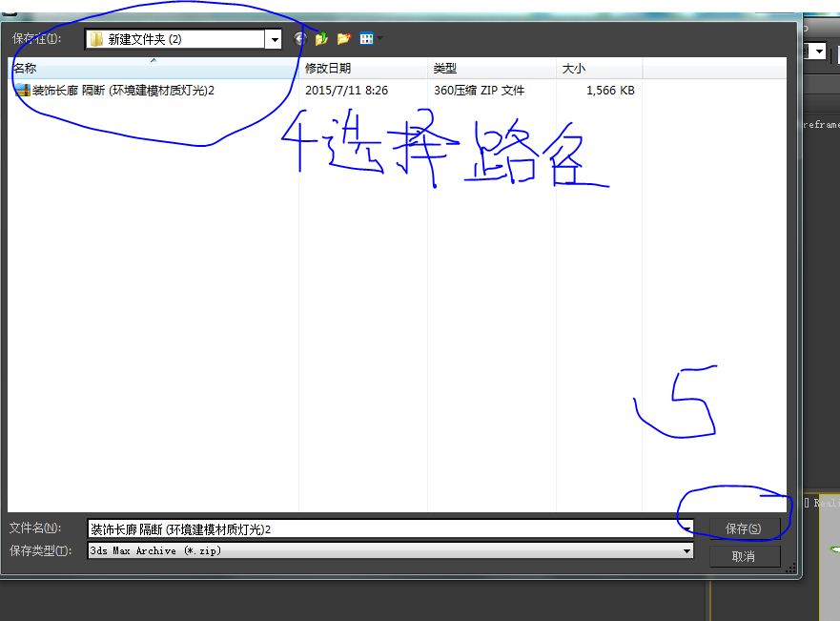The height and width of the screenshot is (621, 840).
Task: Open the 保存类型 file type dropdown
Action: 686,550
